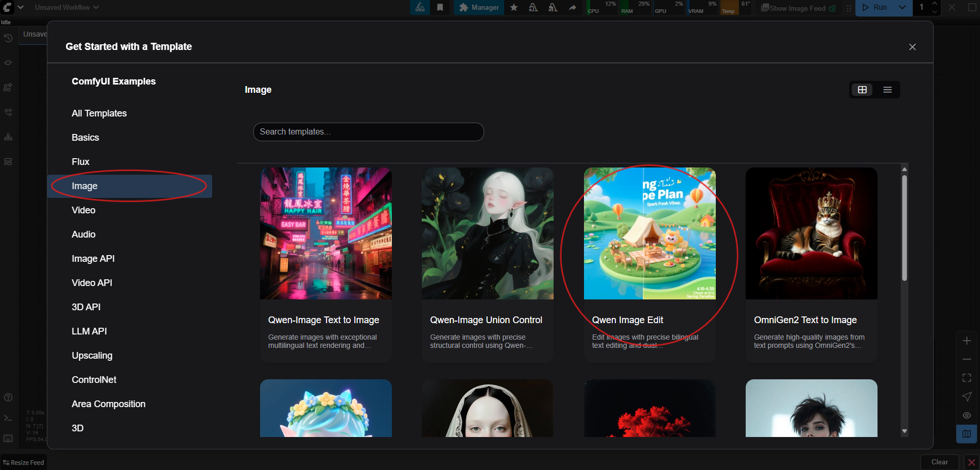Image resolution: width=980 pixels, height=470 pixels.
Task: Click the template list scrollbar thumb
Action: point(904,228)
